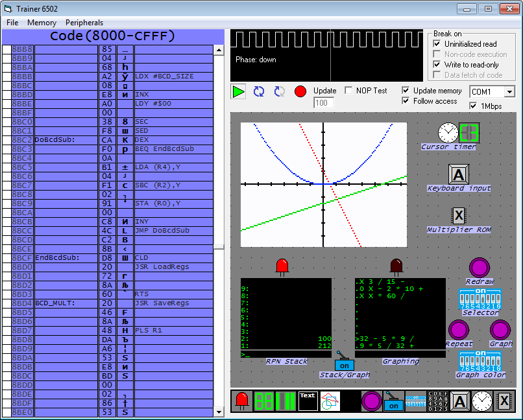Toggle the Stack/Graph switch to off
The height and width of the screenshot is (420, 523).
[x=344, y=365]
